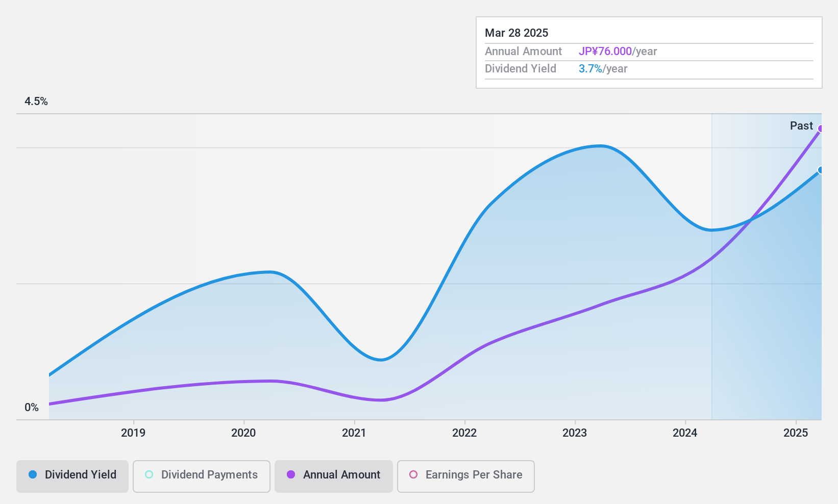Click the Mar 28 2025 tooltip date
The image size is (838, 504).
click(516, 33)
